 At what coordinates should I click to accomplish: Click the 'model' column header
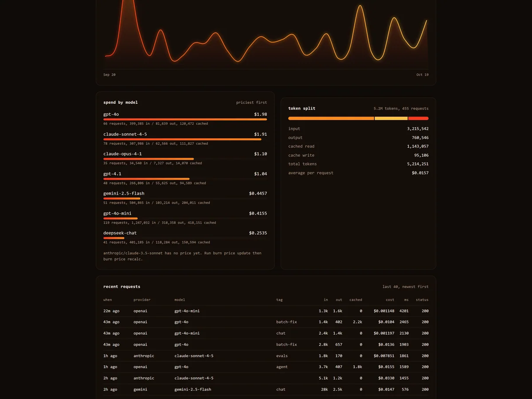pos(180,300)
